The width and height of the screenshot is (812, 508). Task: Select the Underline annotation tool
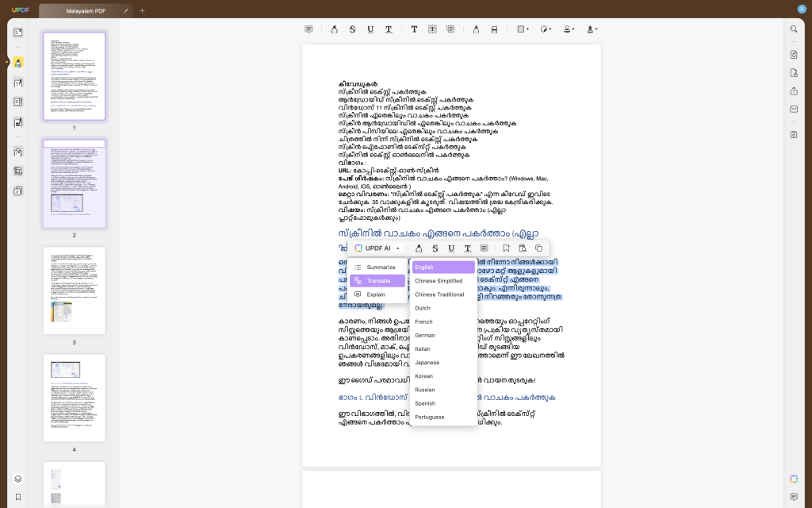click(370, 29)
